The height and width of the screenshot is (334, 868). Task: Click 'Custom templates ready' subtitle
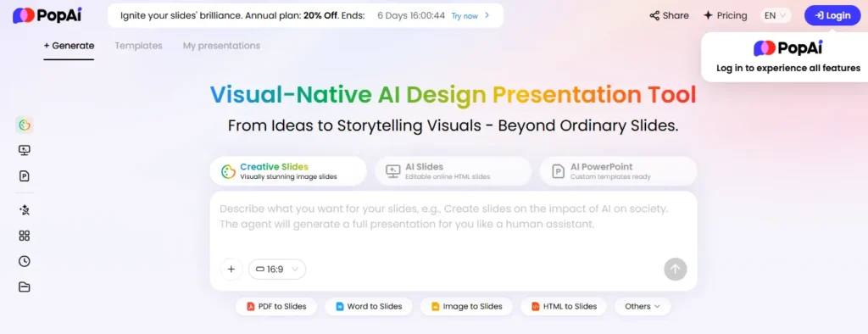click(610, 177)
